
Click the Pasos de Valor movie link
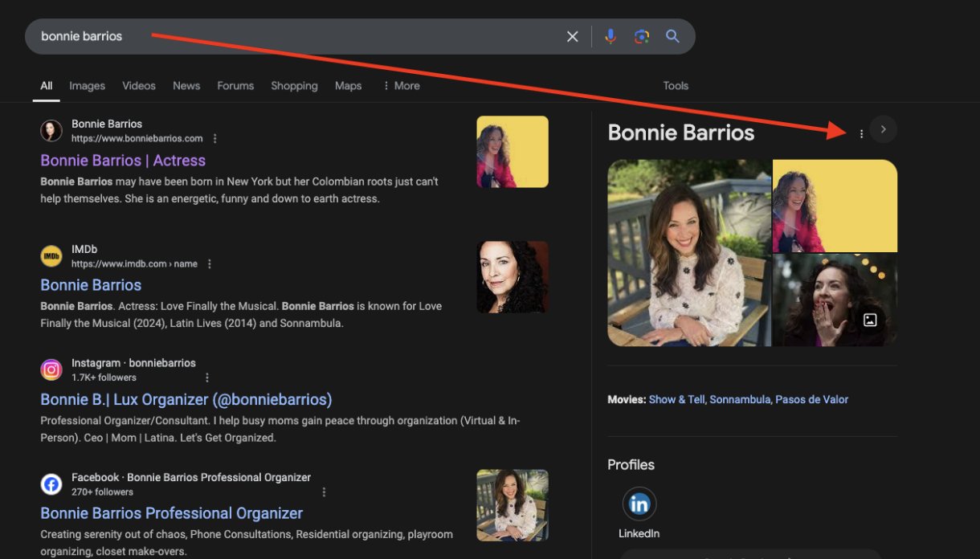pyautogui.click(x=812, y=399)
